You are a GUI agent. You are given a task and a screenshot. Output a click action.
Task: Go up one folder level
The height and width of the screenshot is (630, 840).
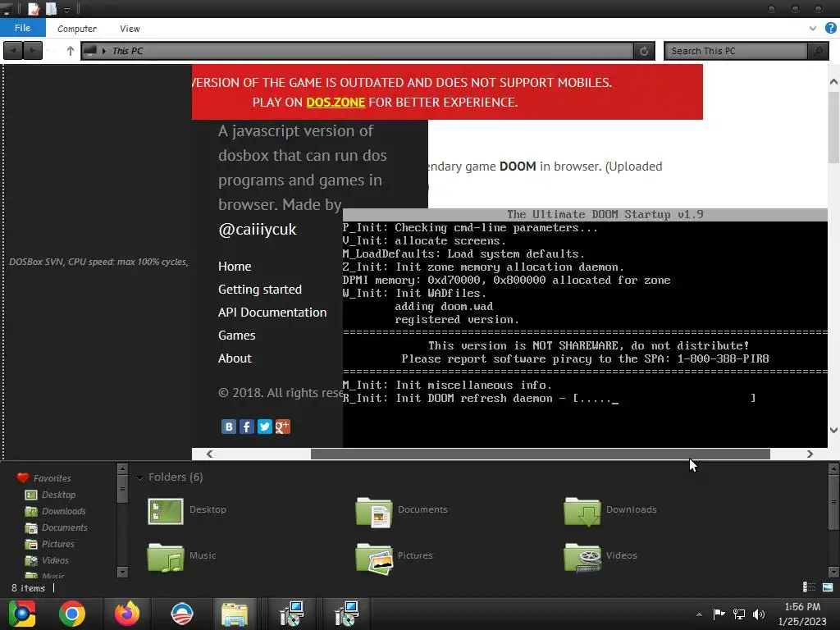pos(71,51)
